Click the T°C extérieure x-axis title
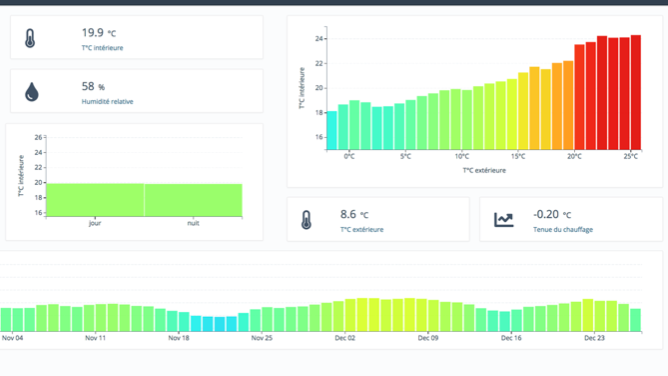This screenshot has height=376, width=668. click(484, 170)
